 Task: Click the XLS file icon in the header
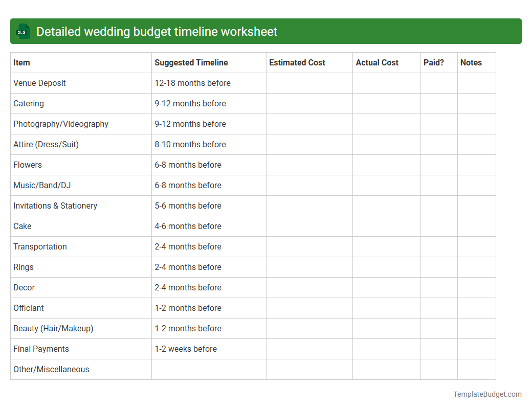(x=23, y=31)
